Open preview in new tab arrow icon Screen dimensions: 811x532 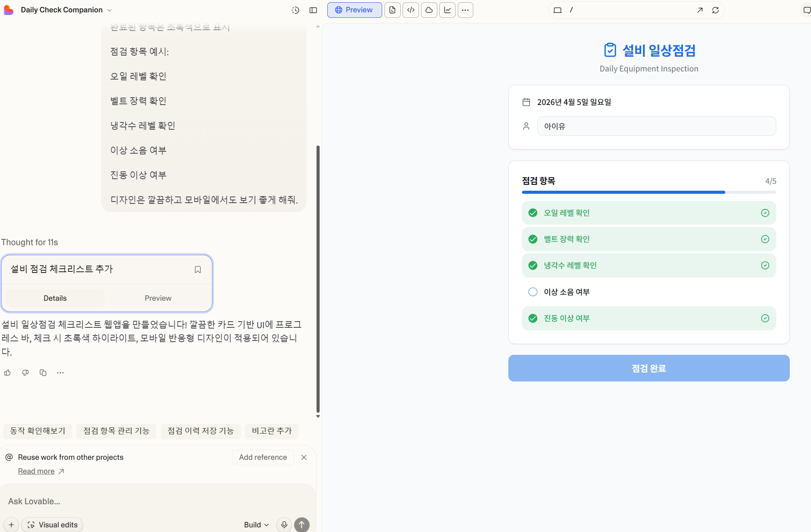699,10
